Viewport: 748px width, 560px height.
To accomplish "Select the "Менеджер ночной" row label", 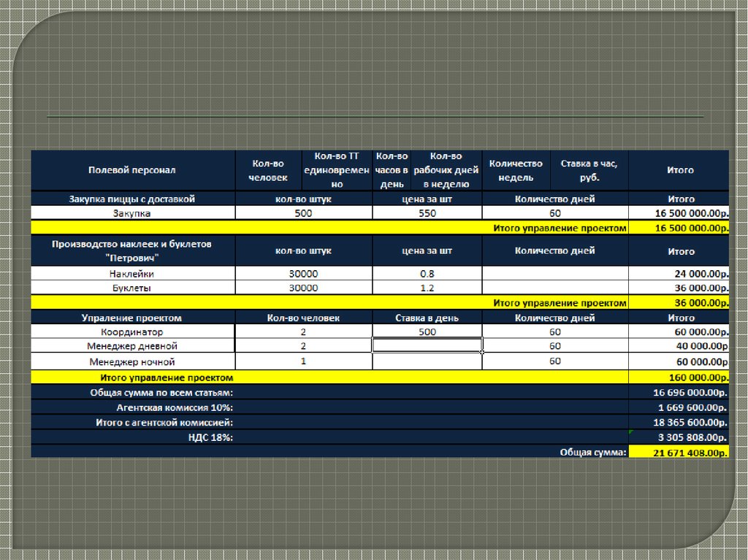I will point(132,362).
